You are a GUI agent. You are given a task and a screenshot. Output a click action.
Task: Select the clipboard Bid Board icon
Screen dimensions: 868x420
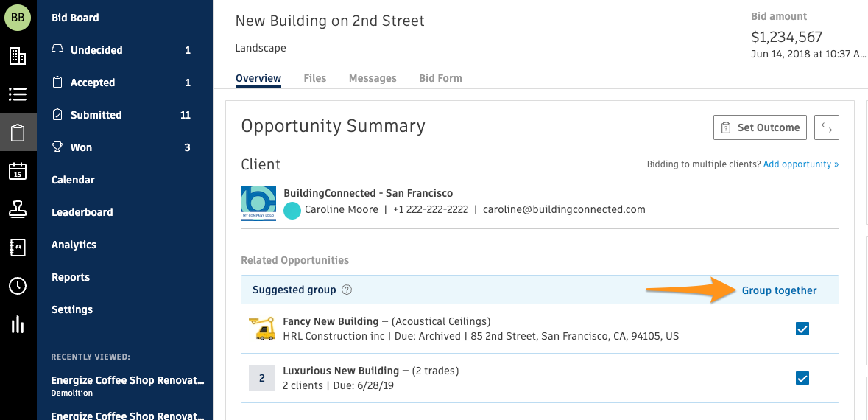coord(18,133)
